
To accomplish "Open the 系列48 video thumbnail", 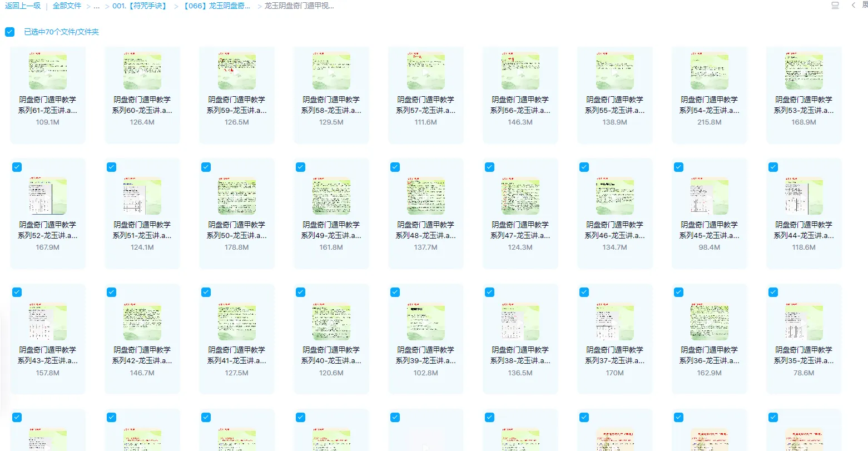I will pyautogui.click(x=426, y=196).
